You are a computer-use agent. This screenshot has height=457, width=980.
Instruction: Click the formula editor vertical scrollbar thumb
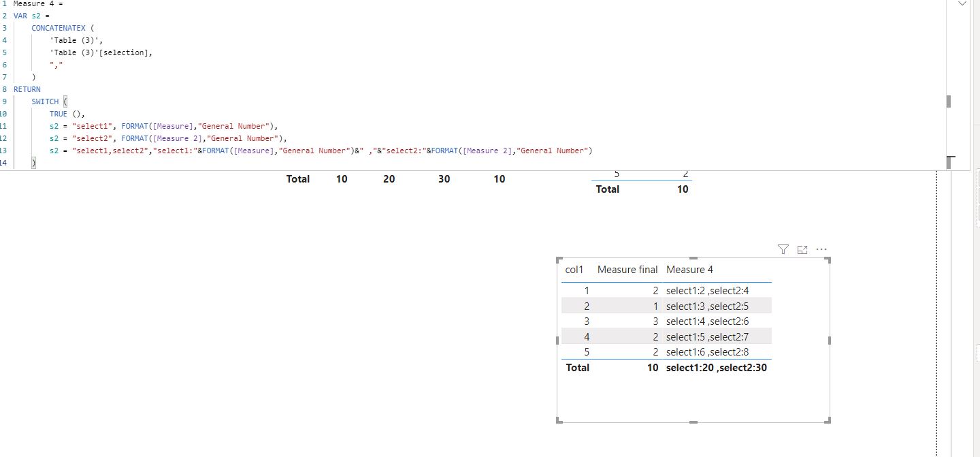click(x=949, y=101)
